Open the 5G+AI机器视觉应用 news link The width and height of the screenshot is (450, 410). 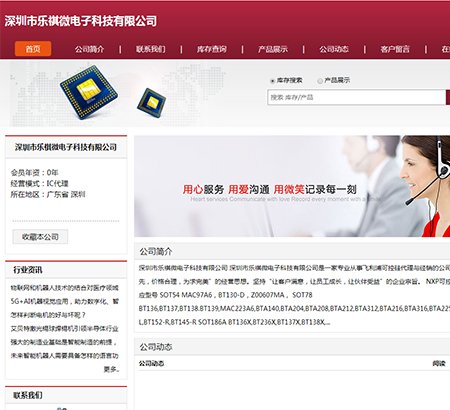click(x=64, y=301)
